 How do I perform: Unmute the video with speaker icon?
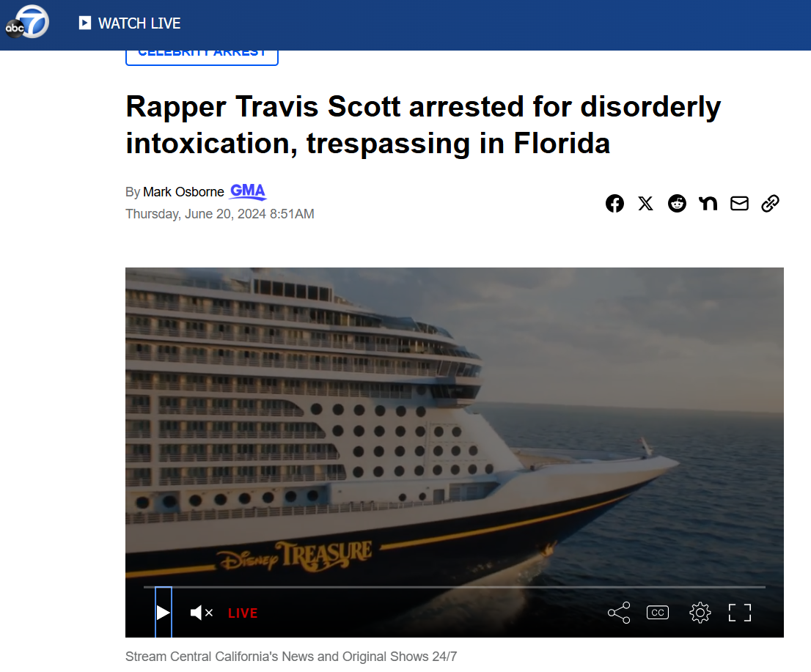coord(201,613)
